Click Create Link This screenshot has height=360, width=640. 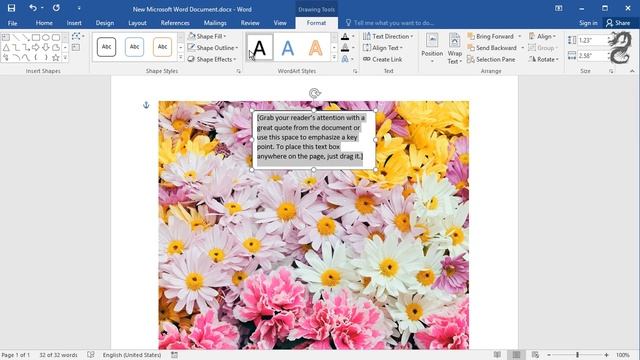(x=382, y=59)
